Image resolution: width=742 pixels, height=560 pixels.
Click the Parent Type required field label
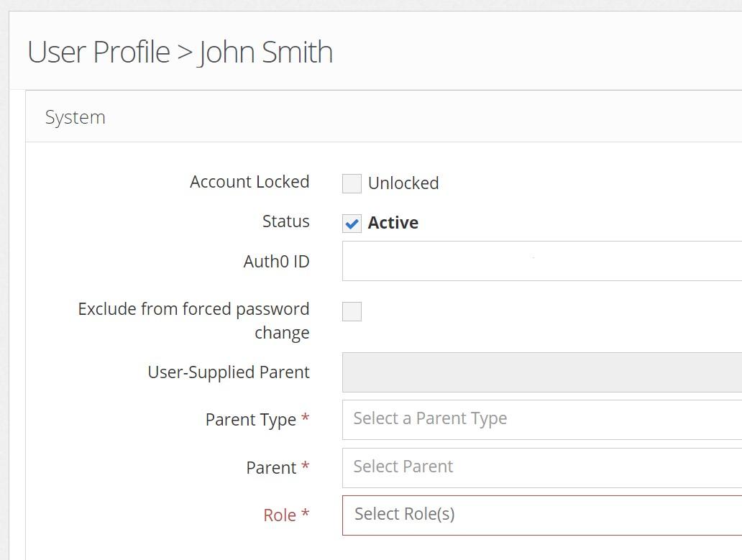click(251, 420)
